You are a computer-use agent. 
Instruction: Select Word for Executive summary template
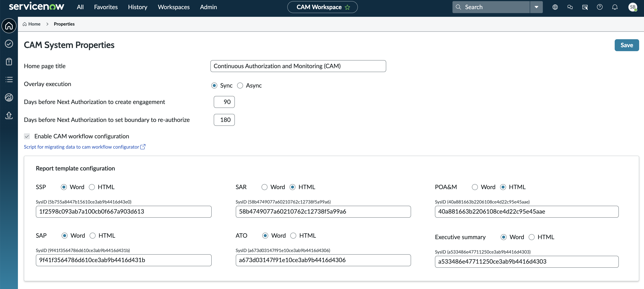(x=503, y=237)
